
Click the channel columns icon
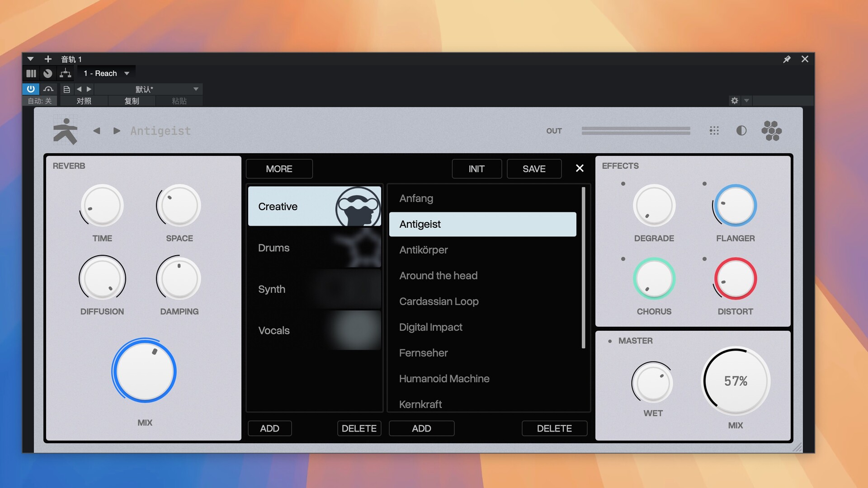[31, 73]
